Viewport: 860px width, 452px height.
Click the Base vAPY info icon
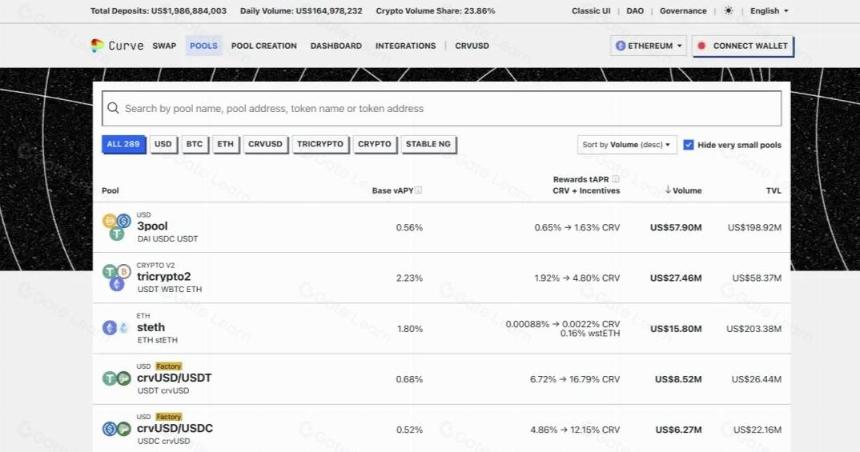click(x=418, y=190)
